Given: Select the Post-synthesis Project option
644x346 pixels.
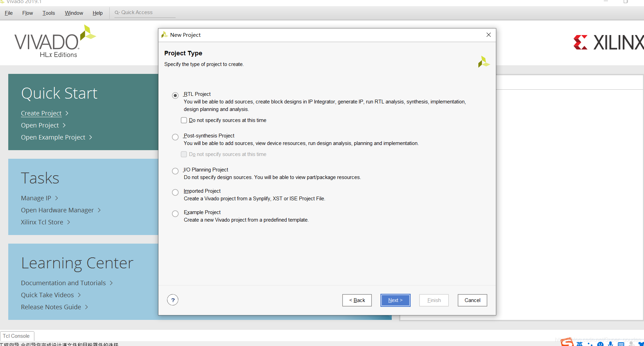Looking at the screenshot, I should (175, 137).
